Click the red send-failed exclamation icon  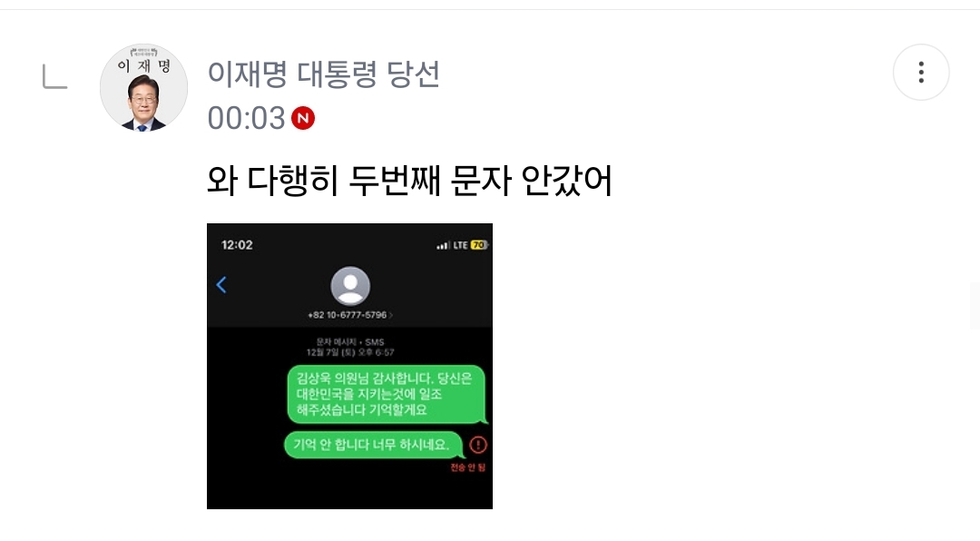[478, 445]
